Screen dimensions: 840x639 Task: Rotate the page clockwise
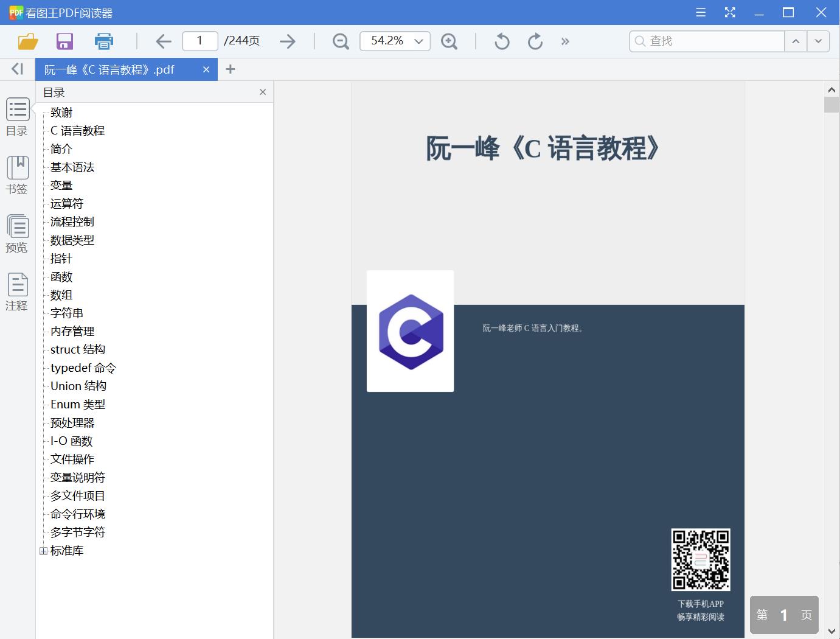535,41
